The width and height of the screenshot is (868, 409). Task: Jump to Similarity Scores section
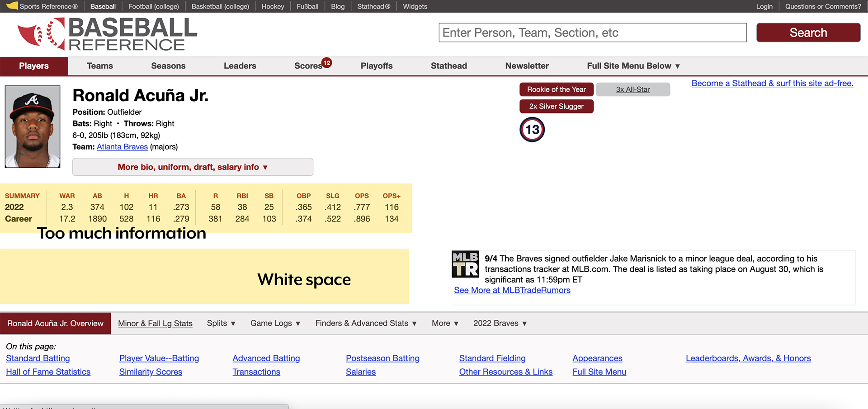(151, 372)
